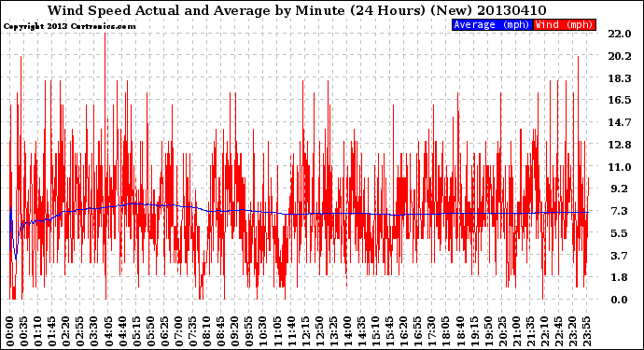The image size is (644, 350).
Task: Select the 00:35 time label
Action: tap(24, 331)
